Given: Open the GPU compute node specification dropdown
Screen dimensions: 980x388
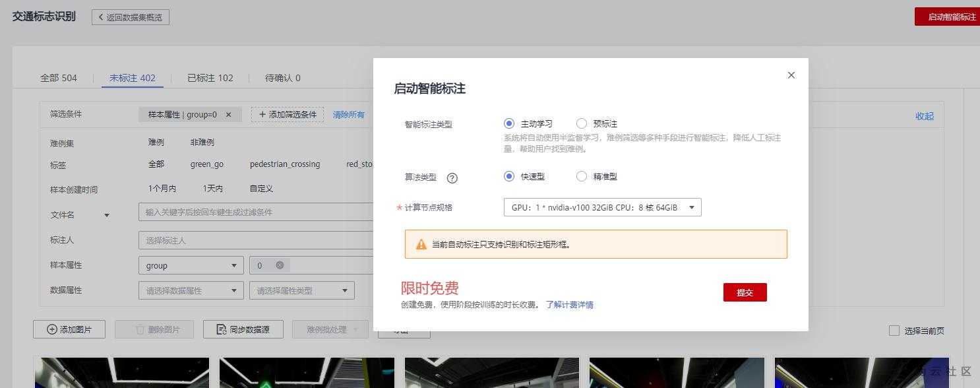Looking at the screenshot, I should click(691, 207).
